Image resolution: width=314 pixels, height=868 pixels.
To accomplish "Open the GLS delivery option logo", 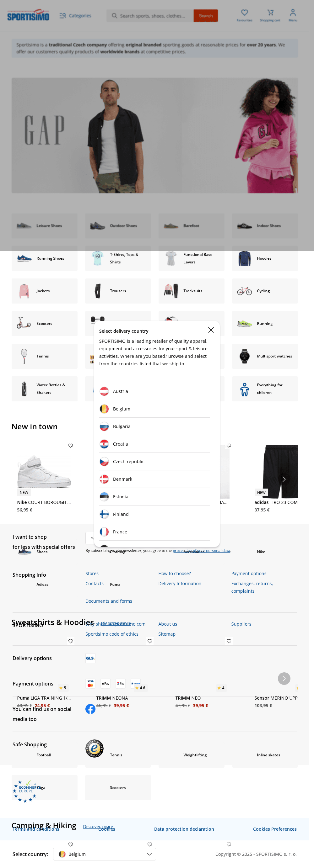I will tap(90, 658).
